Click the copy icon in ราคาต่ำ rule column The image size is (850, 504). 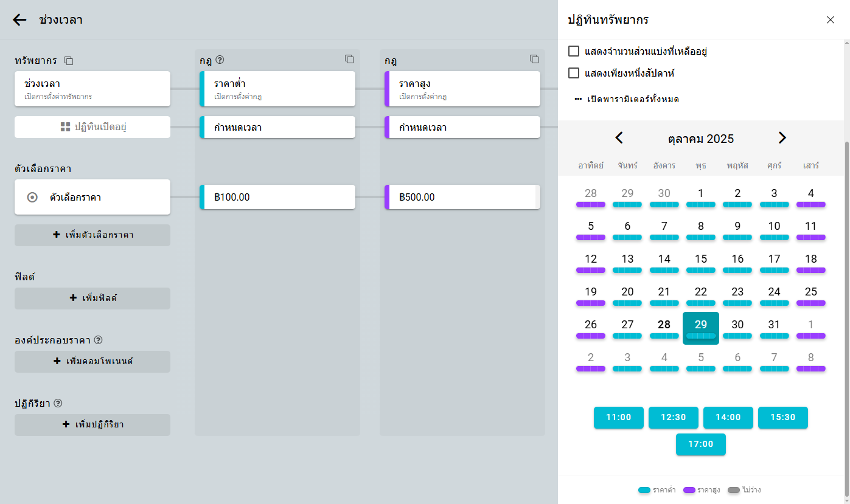(349, 59)
